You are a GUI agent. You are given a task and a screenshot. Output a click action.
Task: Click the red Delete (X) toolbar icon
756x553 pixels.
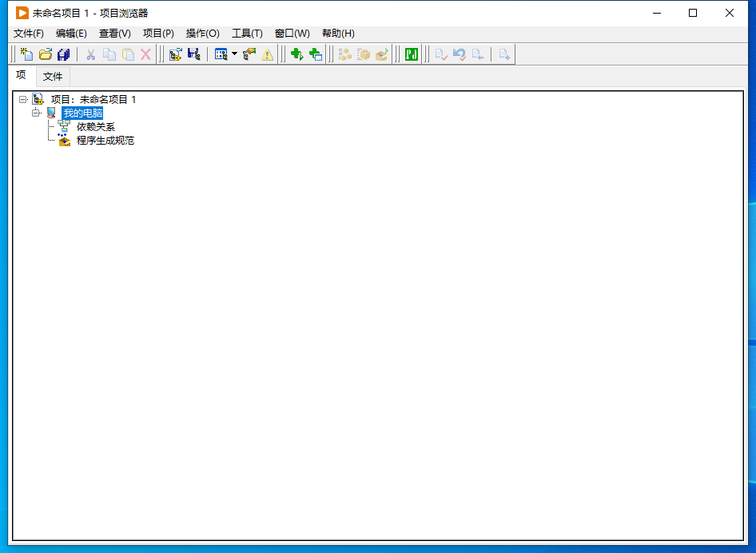(145, 54)
